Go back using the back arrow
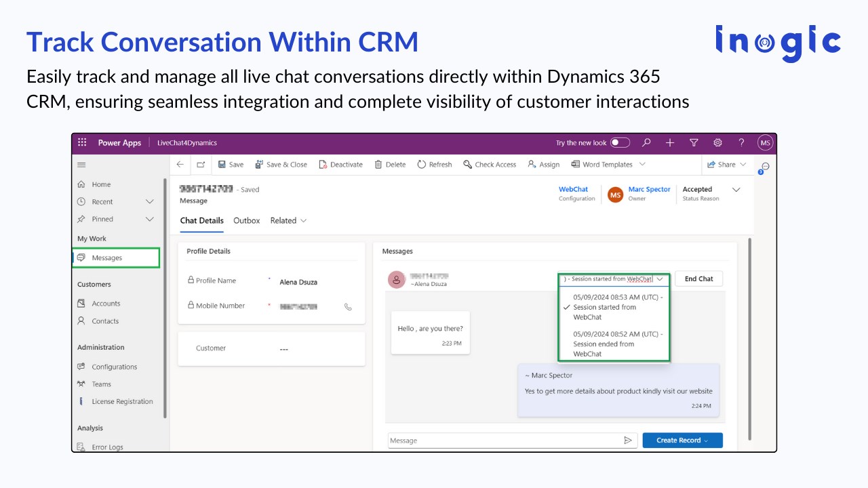 point(180,164)
